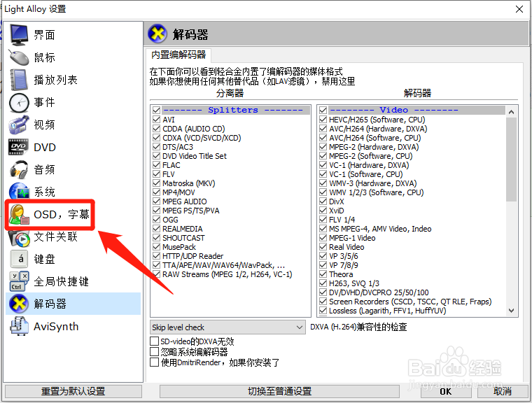Viewport: 532px width, 403px height.
Task: Click the decoder list scroll-down arrow
Action: [x=511, y=311]
